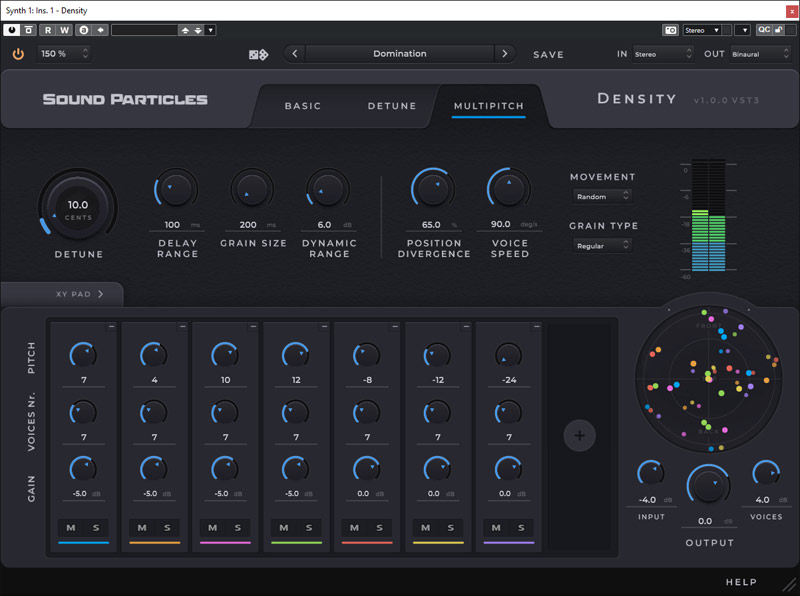
Task: Click the host Read automation R button
Action: (48, 30)
